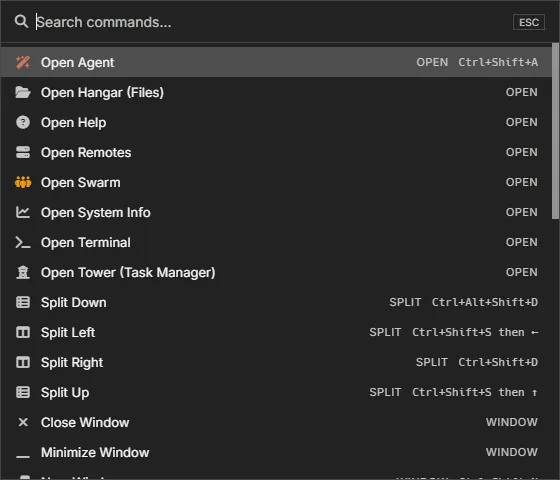The height and width of the screenshot is (480, 560).
Task: Click the OPEN tag on Open Remotes row
Action: coord(521,152)
